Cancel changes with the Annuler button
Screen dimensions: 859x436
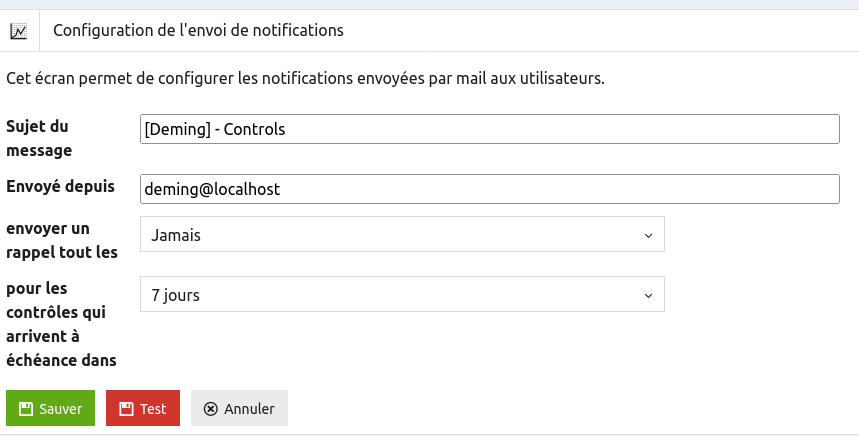tap(239, 409)
